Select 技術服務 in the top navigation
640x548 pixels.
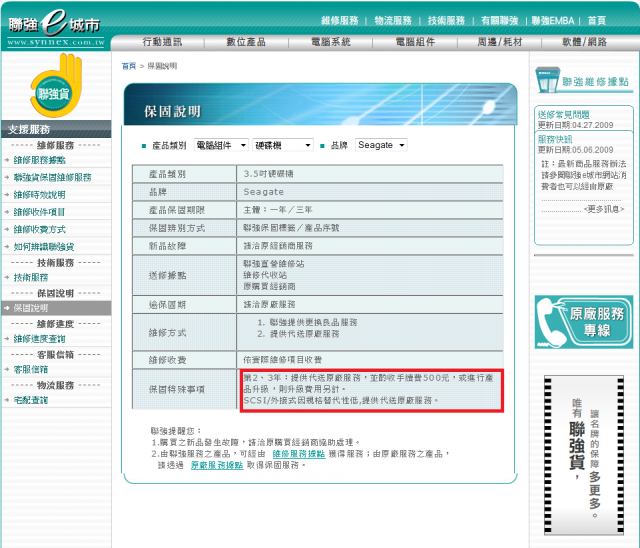pyautogui.click(x=446, y=20)
